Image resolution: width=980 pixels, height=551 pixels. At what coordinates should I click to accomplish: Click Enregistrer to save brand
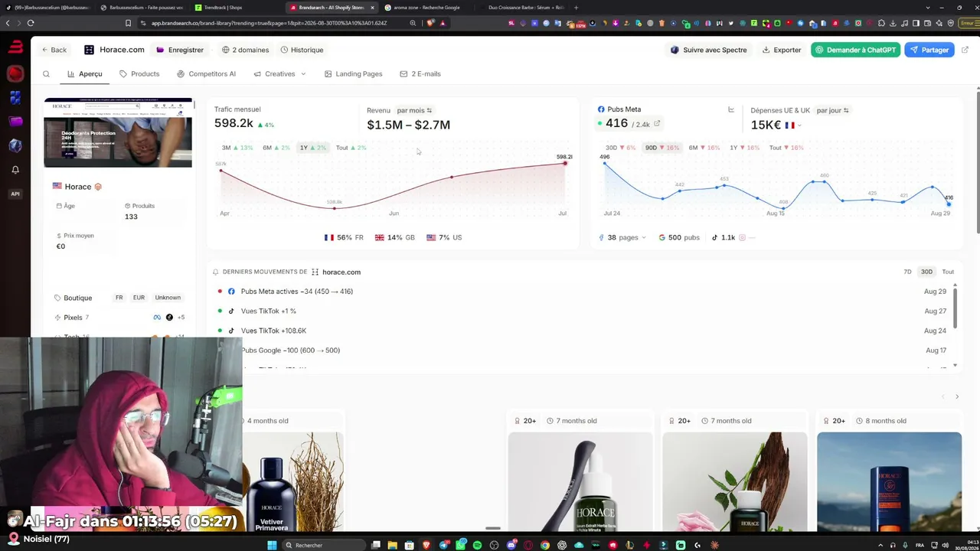(180, 50)
